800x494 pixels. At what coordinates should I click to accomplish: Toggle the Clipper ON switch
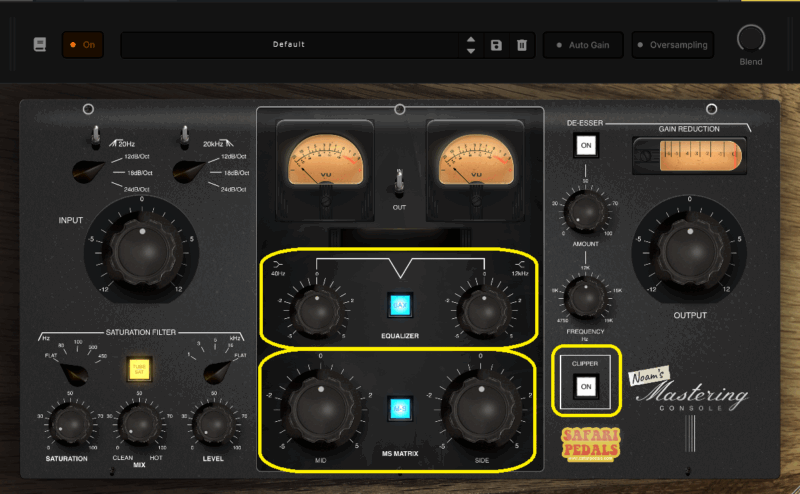coord(586,387)
